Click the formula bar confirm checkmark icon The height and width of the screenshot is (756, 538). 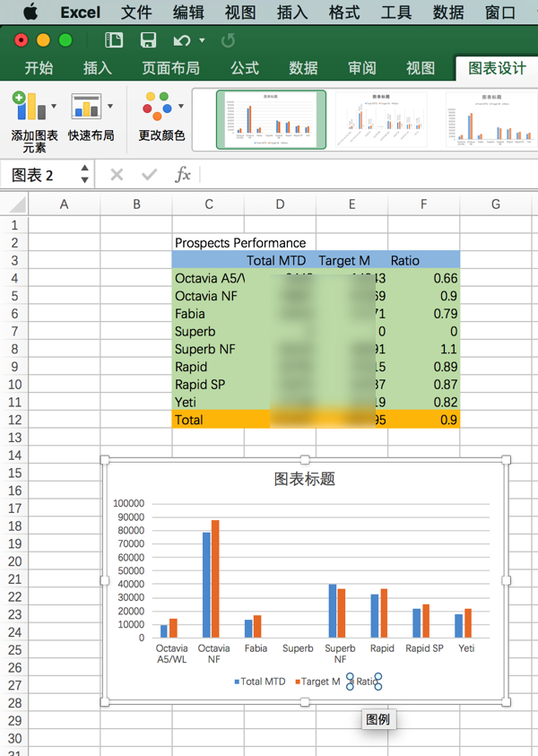pos(150,175)
